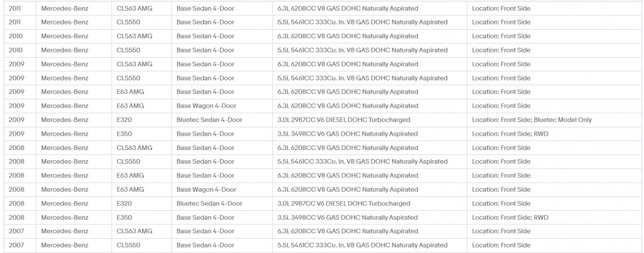
Task: Select the E320 cell in the 2008 row
Action: click(124, 204)
